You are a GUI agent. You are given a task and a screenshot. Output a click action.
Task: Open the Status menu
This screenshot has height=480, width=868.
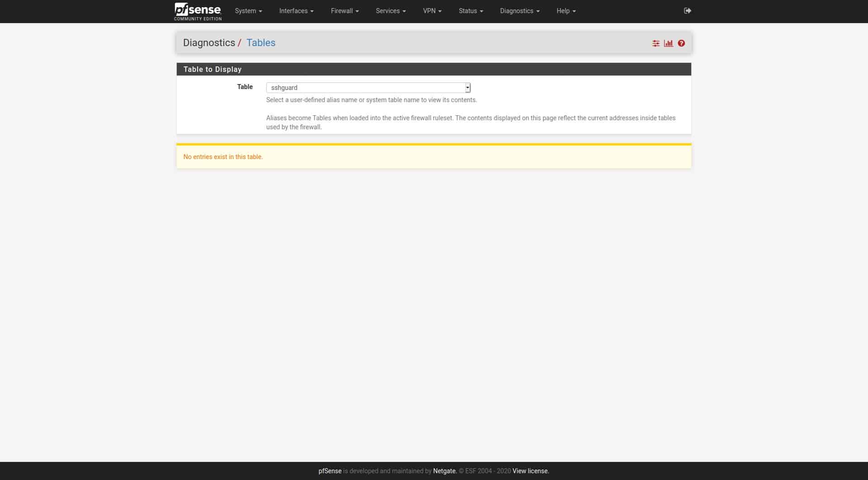pyautogui.click(x=471, y=11)
